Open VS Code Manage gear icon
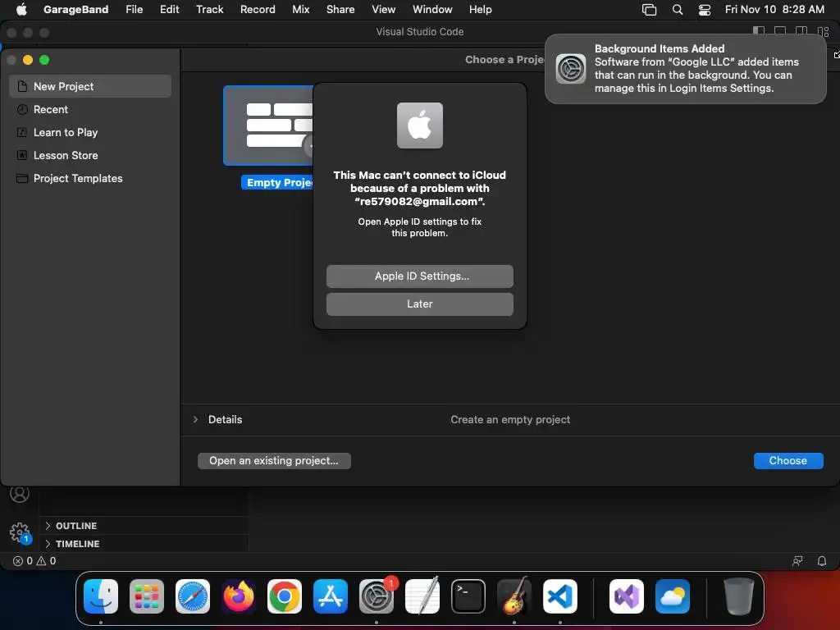 tap(20, 532)
